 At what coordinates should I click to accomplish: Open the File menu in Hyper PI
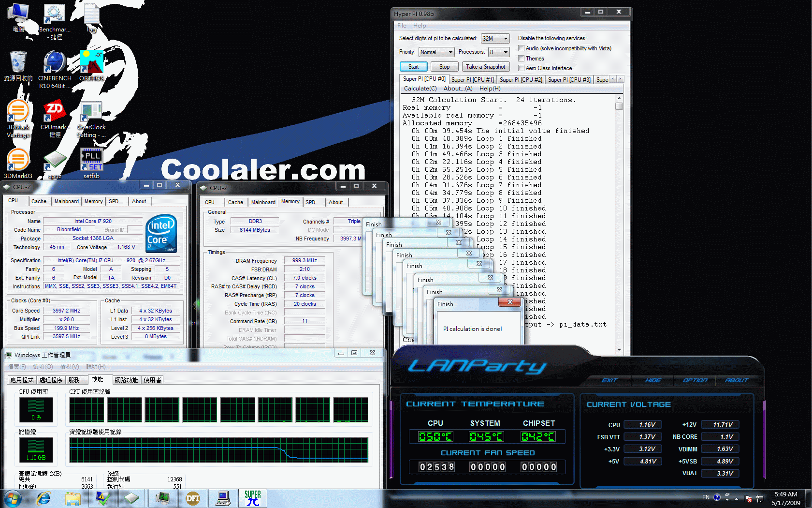pyautogui.click(x=402, y=26)
